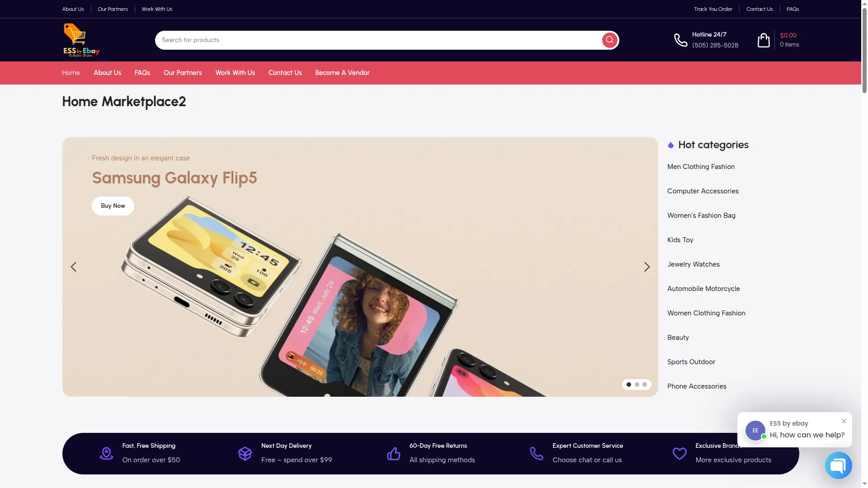868x488 pixels.
Task: Click FAQs in top bar
Action: point(793,9)
